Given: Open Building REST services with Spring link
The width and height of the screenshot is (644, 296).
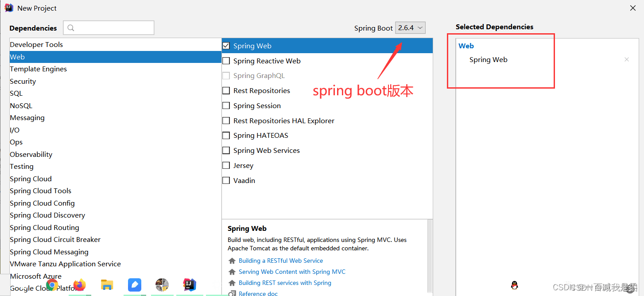Looking at the screenshot, I should click(285, 283).
